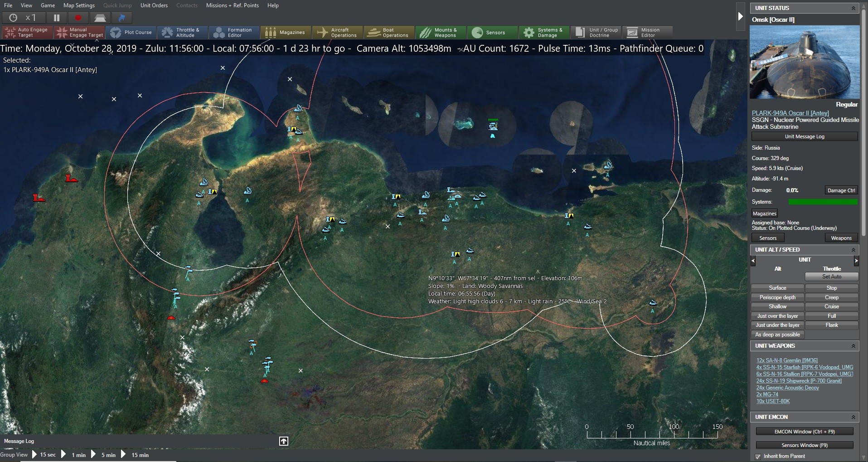This screenshot has height=462, width=868.
Task: Enable the Inherit from Parent checkbox
Action: point(757,457)
